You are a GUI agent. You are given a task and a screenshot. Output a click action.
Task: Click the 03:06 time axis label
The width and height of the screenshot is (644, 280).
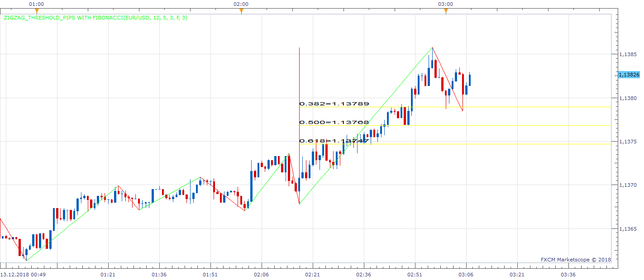466,275
